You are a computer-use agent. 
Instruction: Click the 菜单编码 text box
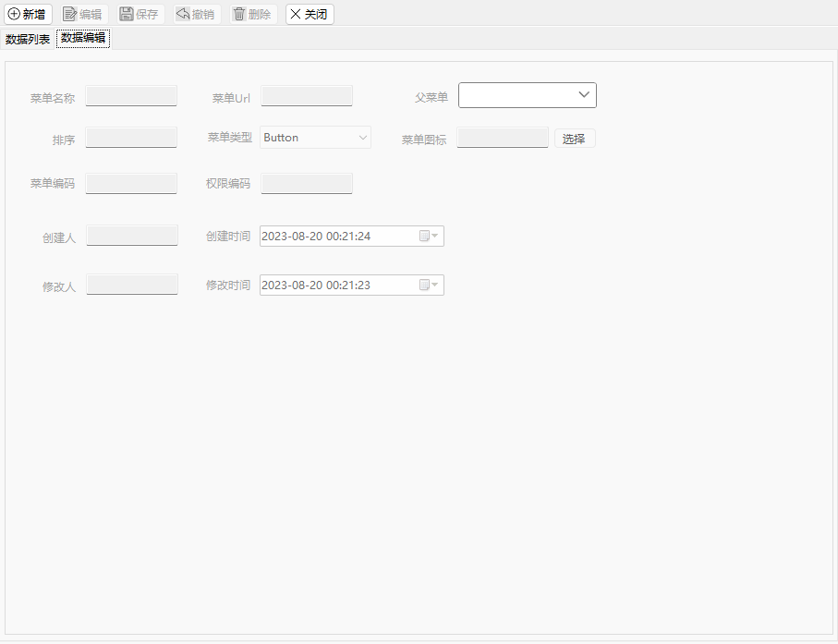[131, 183]
